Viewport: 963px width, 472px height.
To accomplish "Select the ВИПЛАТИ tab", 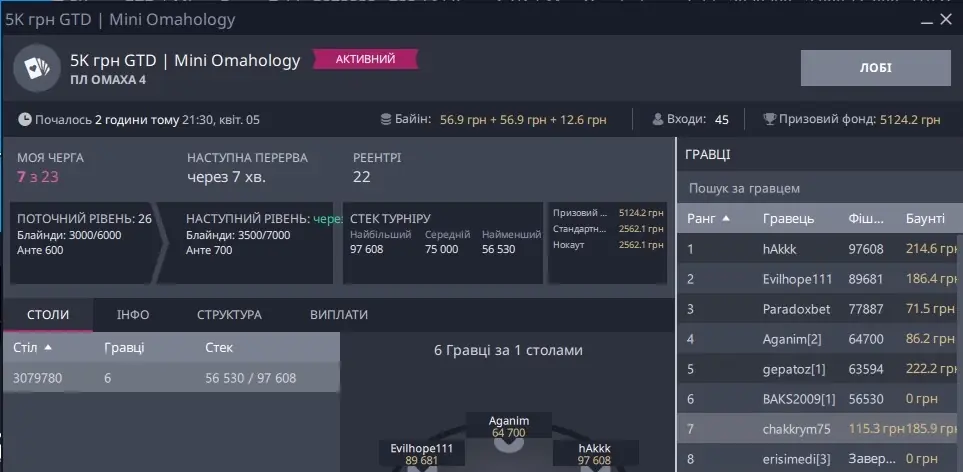I will pos(339,314).
